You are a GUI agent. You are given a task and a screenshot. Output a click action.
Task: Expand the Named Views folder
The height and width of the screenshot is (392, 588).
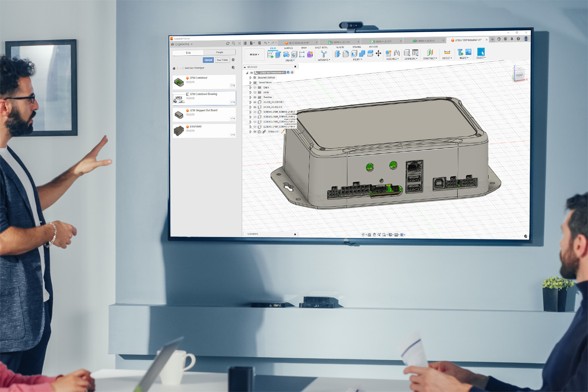250,83
